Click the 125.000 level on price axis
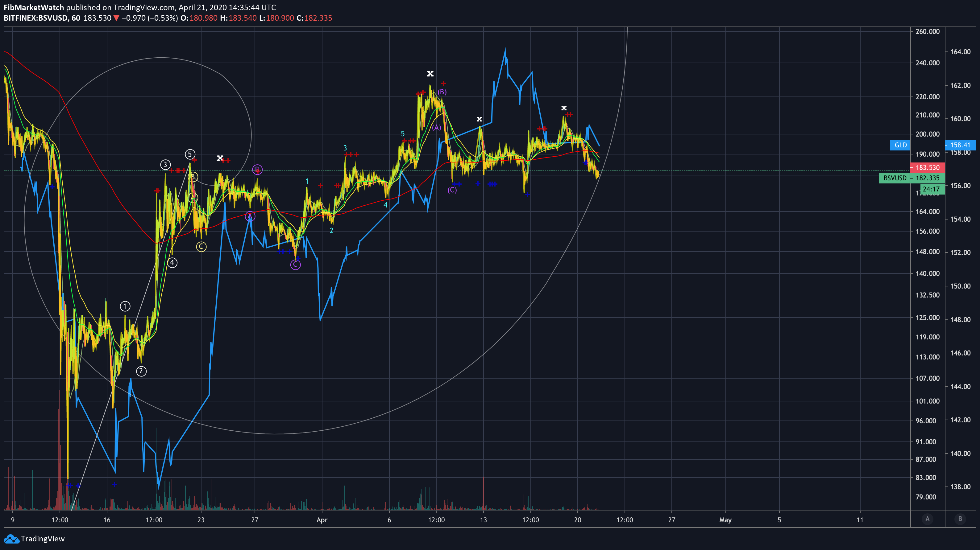The width and height of the screenshot is (980, 550). [927, 317]
